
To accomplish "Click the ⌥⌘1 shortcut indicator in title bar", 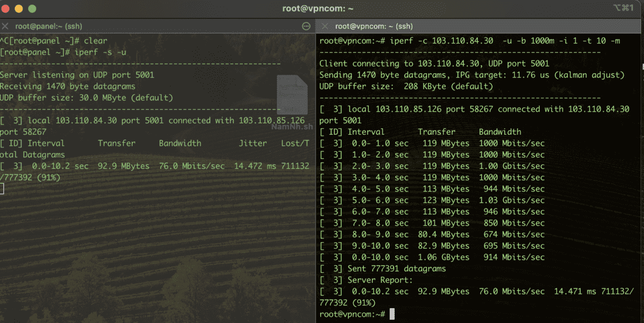I will pos(627,8).
